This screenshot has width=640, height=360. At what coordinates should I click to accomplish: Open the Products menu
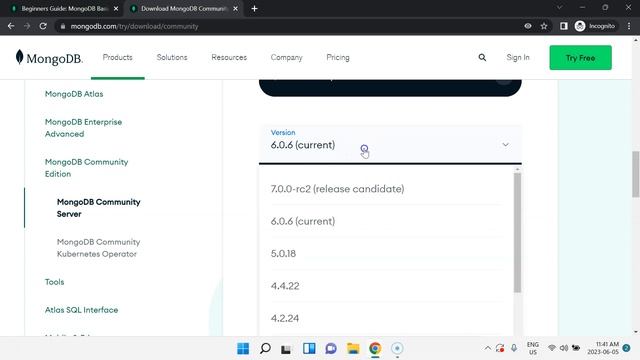tap(118, 58)
